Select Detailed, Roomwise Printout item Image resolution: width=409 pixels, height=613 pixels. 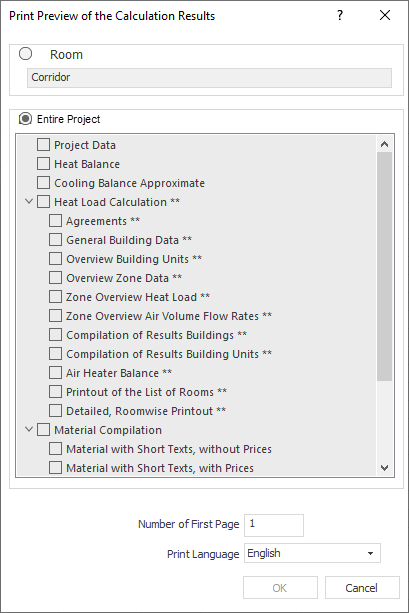145,411
